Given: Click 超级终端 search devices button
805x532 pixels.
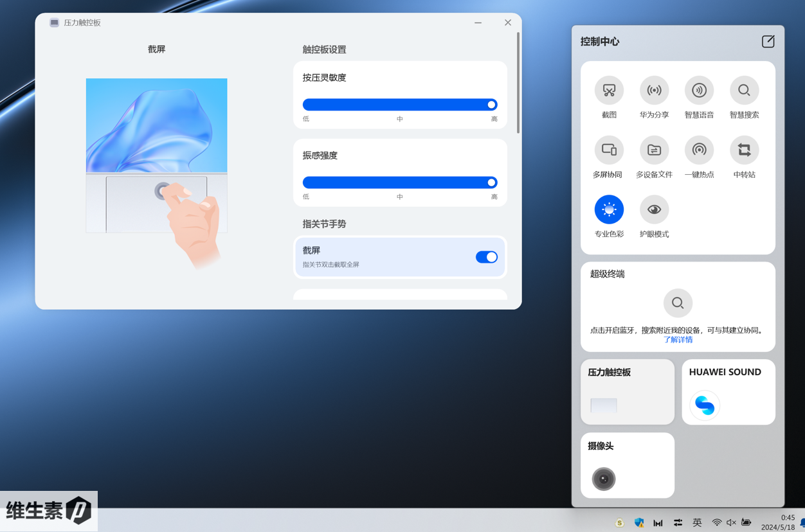Looking at the screenshot, I should pos(678,303).
